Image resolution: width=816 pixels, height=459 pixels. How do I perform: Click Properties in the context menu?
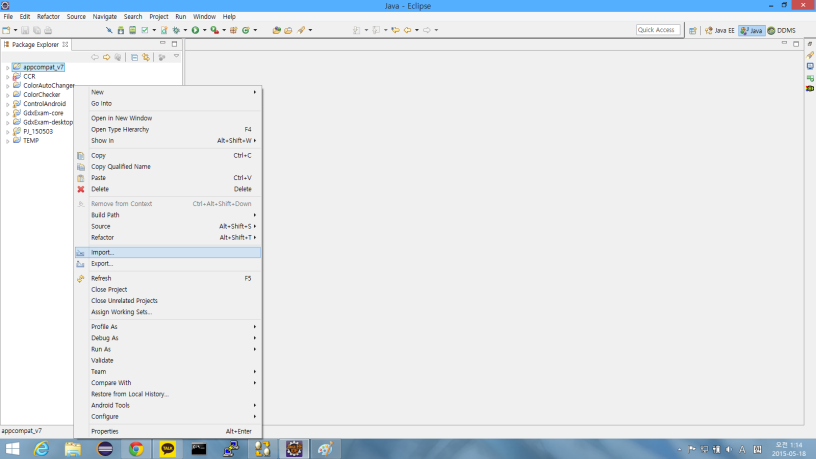point(105,431)
